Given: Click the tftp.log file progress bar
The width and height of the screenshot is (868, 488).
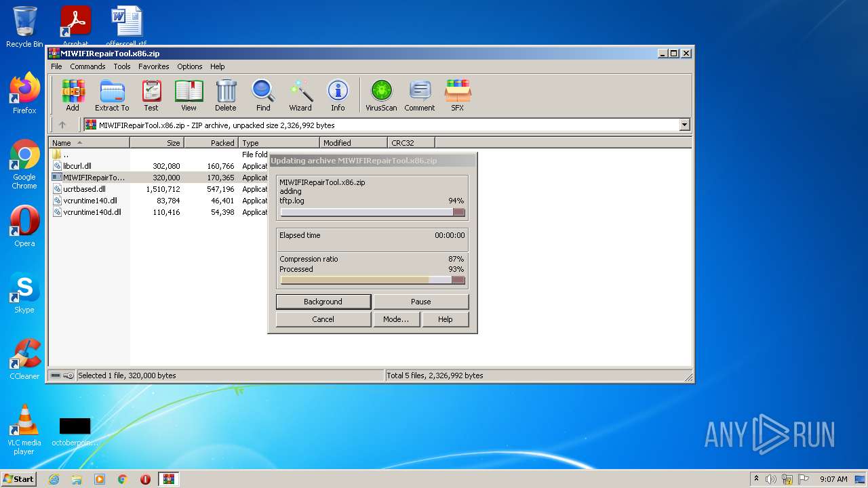Looking at the screenshot, I should pos(373,212).
